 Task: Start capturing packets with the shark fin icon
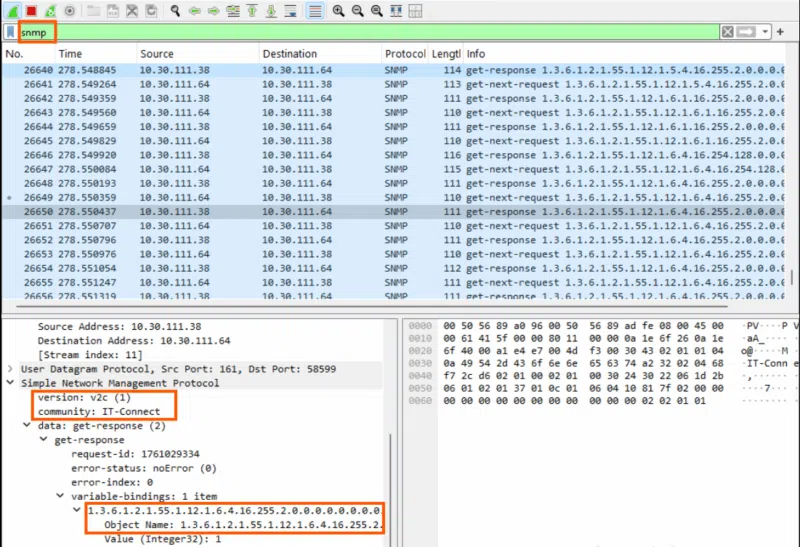(13, 11)
